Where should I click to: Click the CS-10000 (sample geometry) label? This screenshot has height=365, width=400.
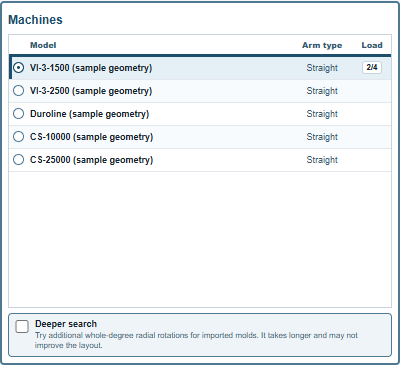[x=91, y=137]
